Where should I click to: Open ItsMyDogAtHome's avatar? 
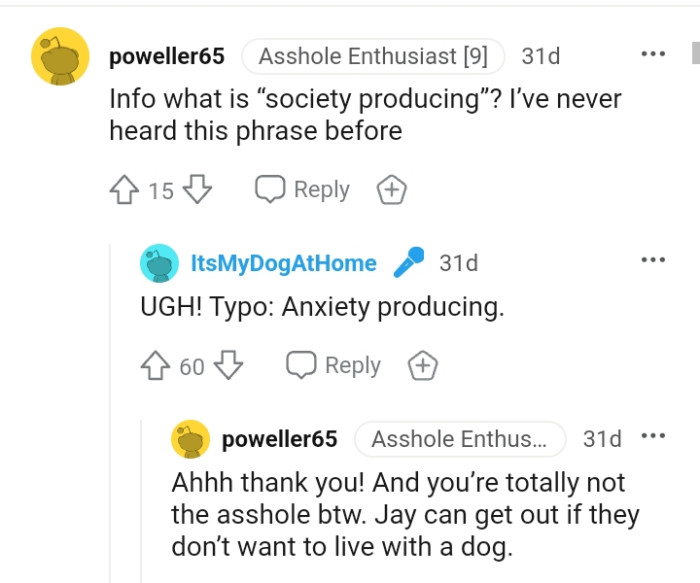(159, 264)
